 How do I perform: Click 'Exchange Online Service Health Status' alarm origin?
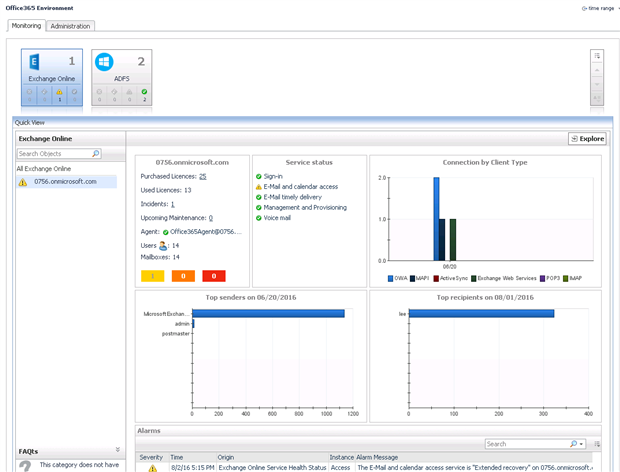click(272, 468)
